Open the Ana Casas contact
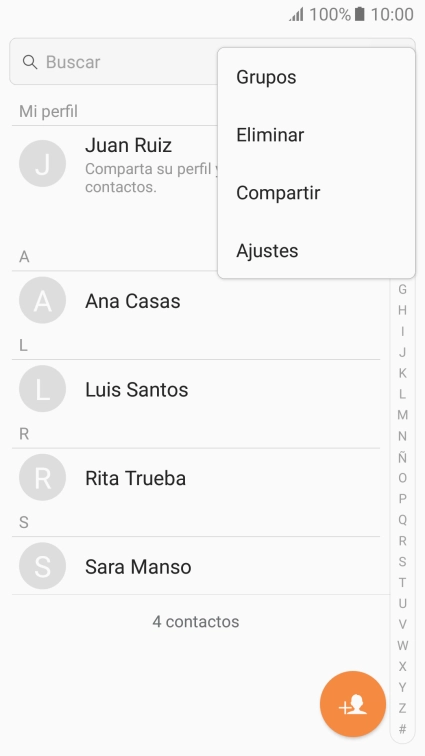The image size is (425, 756). coord(196,300)
